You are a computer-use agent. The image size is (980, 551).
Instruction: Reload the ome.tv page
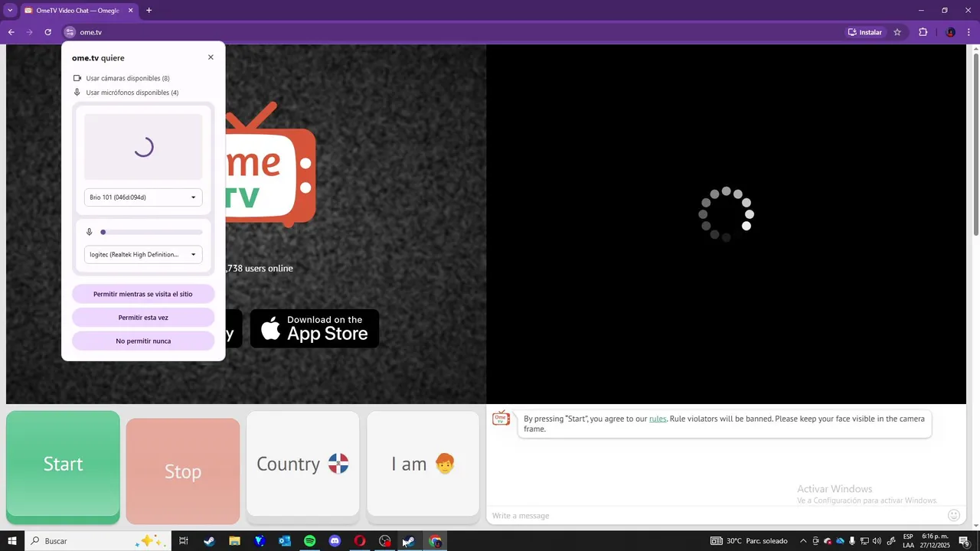click(x=47, y=32)
